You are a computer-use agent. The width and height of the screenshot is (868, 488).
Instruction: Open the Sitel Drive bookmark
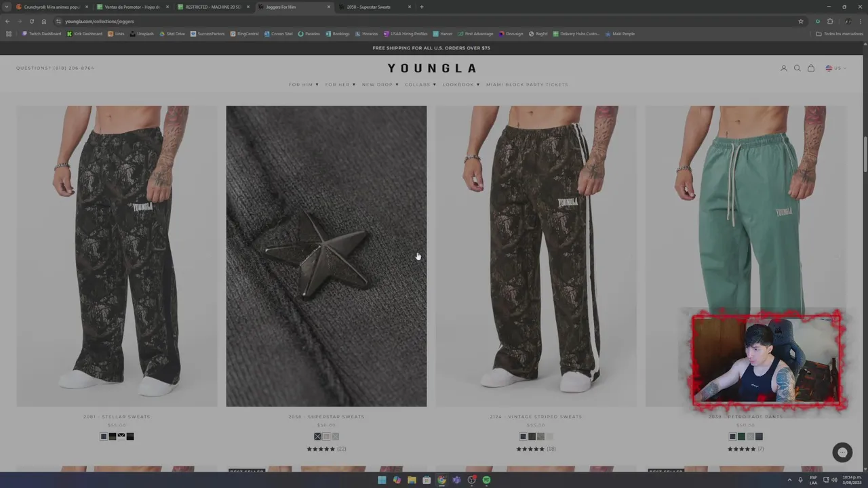click(172, 34)
